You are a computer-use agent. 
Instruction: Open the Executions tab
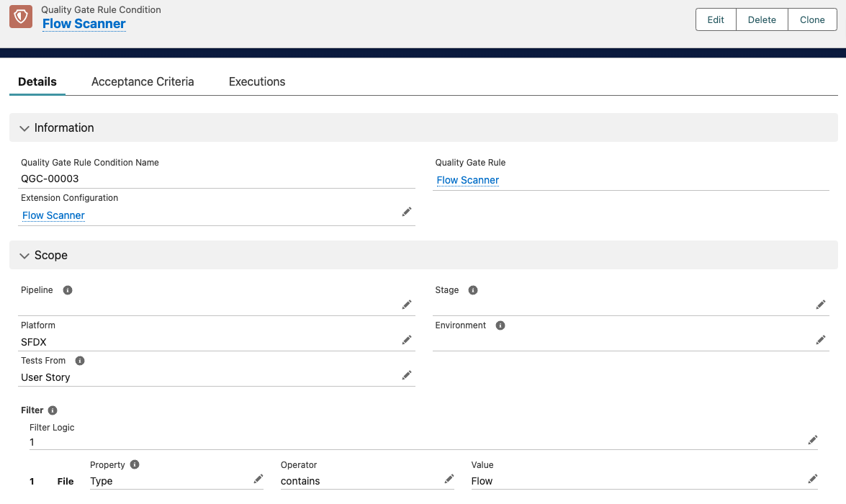click(257, 82)
